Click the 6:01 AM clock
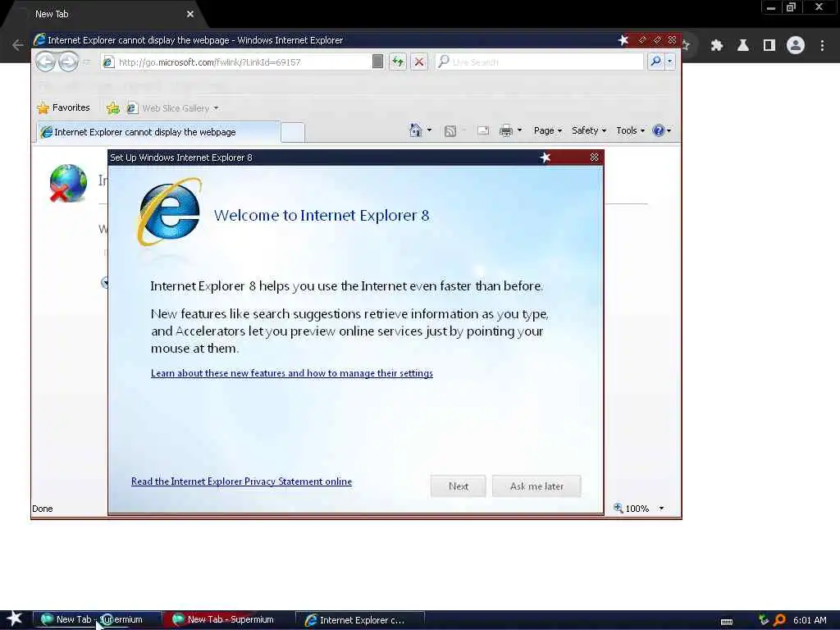This screenshot has width=840, height=630. (810, 620)
